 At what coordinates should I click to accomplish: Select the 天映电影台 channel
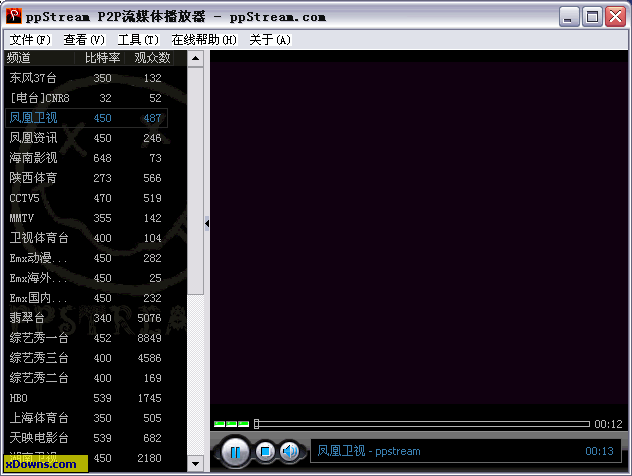click(x=86, y=438)
